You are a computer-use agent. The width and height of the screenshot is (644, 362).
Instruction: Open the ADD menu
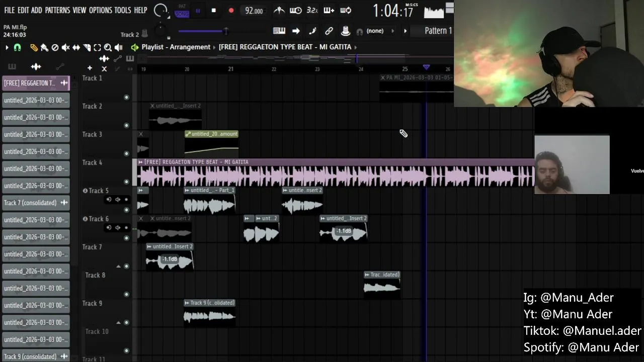[37, 10]
